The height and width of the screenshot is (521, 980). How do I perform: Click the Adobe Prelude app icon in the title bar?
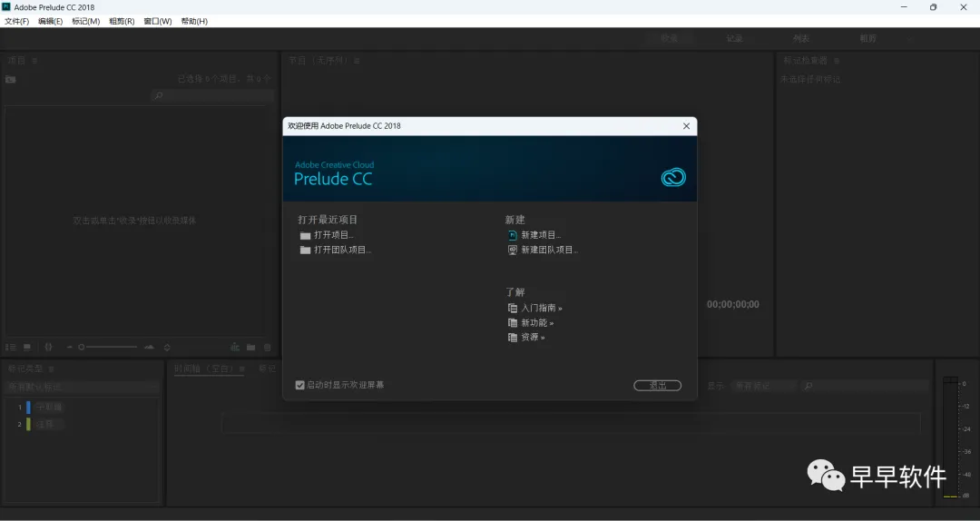click(6, 7)
